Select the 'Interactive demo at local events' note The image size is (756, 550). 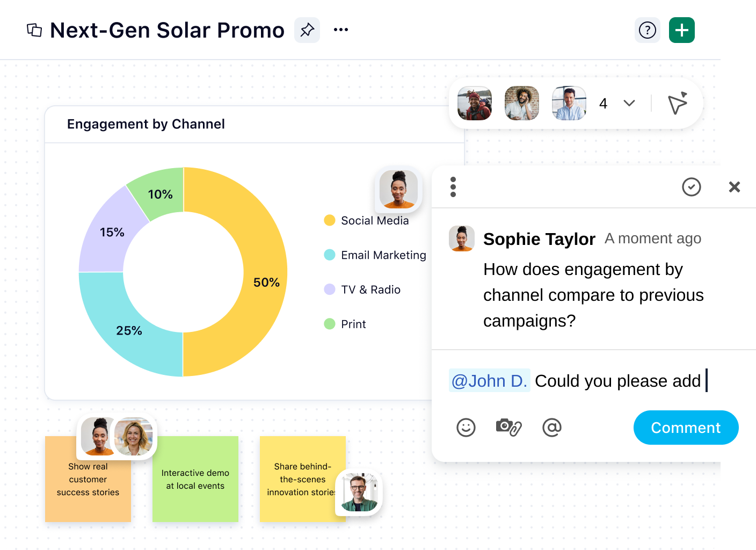195,479
